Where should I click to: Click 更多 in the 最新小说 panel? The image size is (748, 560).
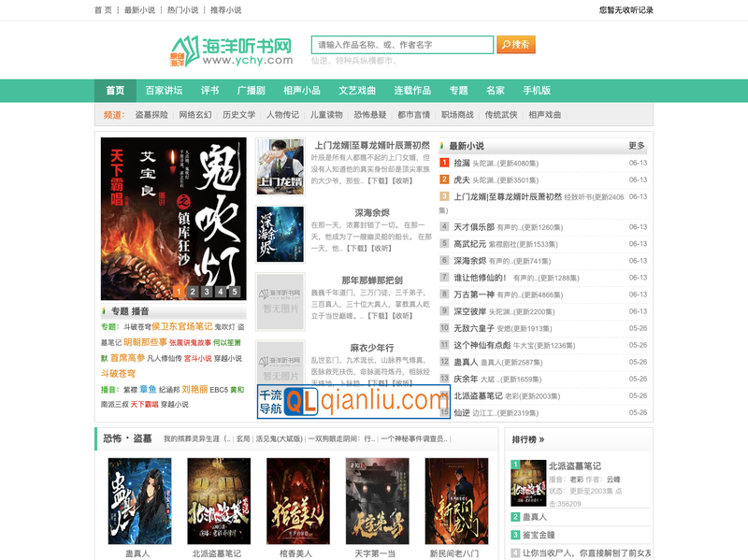637,146
